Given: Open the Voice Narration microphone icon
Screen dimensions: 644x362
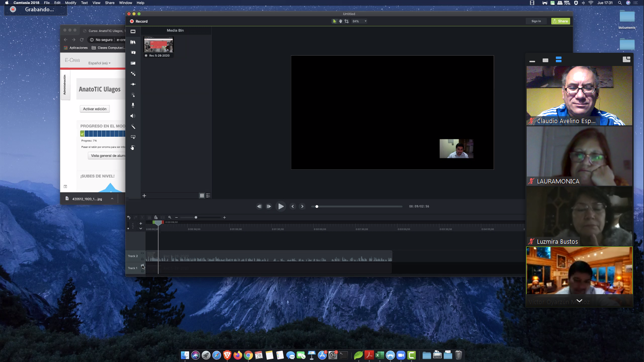Looking at the screenshot, I should 133,105.
